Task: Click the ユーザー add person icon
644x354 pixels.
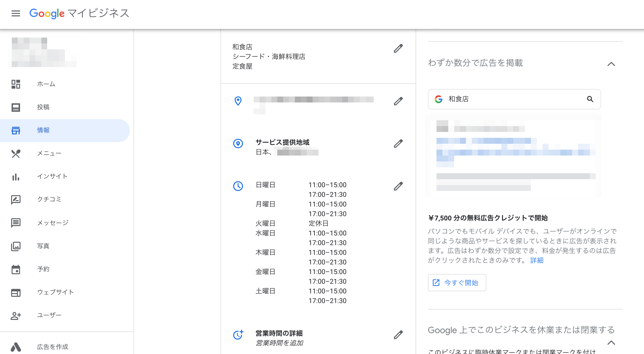Action: tap(16, 315)
